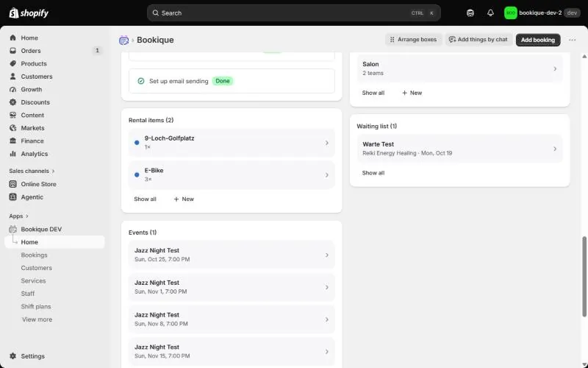Viewport: 588px width, 368px height.
Task: Click the Waiting list (1) heading
Action: pyautogui.click(x=376, y=126)
